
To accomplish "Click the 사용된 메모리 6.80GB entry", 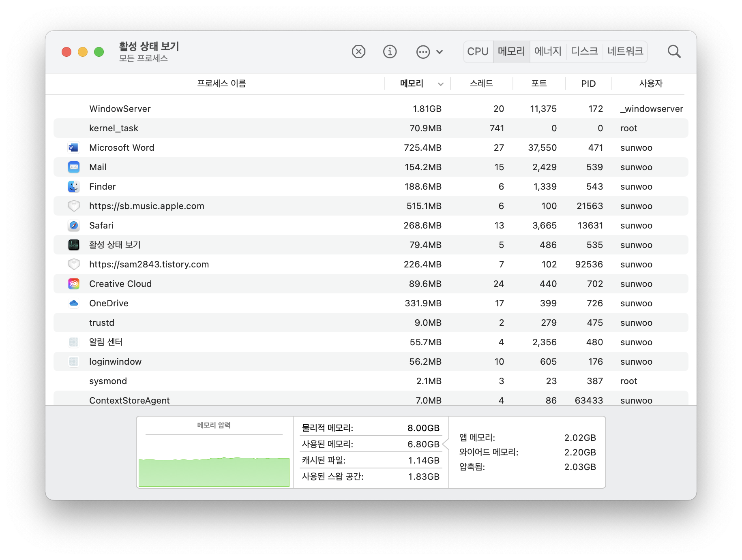I will tap(371, 444).
